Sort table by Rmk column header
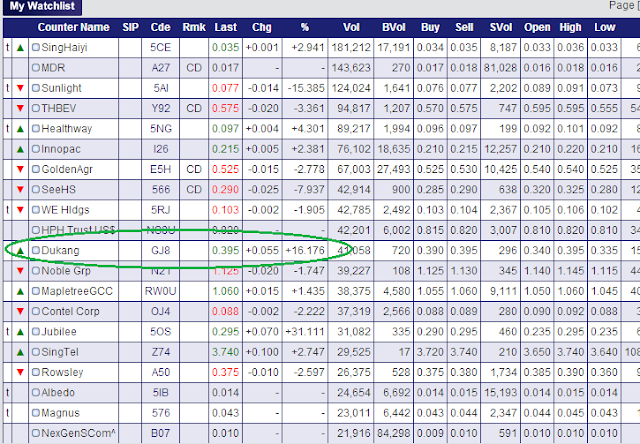Image resolution: width=640 pixels, height=444 pixels. [194, 27]
